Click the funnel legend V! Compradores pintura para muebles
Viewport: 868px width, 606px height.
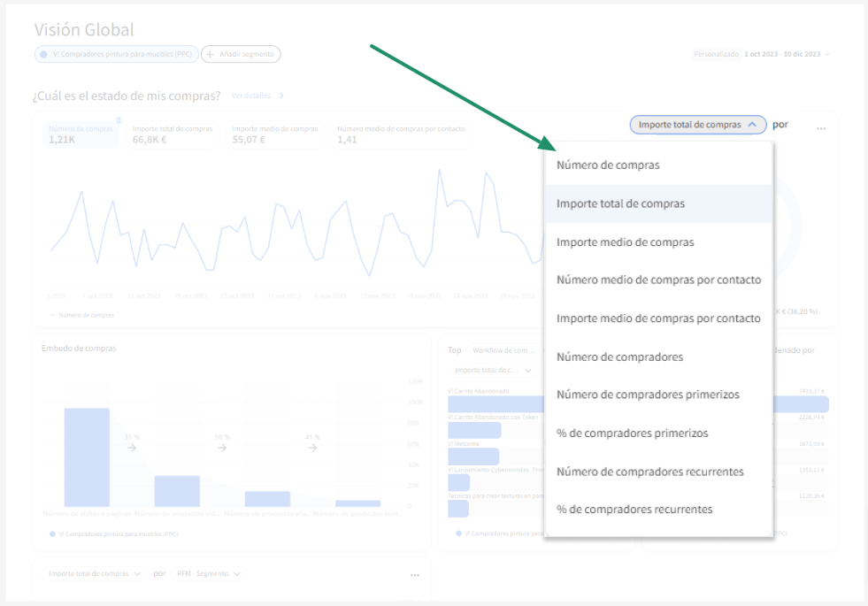pos(114,534)
